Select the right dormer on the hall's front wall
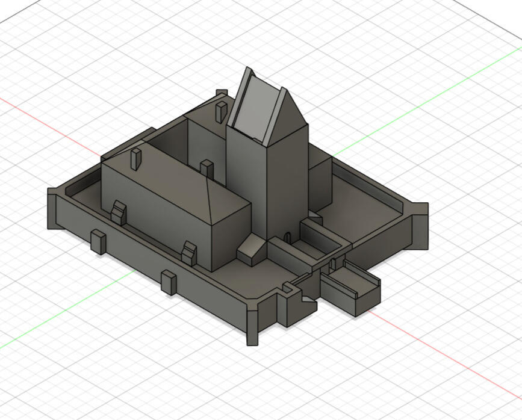 (x=190, y=252)
